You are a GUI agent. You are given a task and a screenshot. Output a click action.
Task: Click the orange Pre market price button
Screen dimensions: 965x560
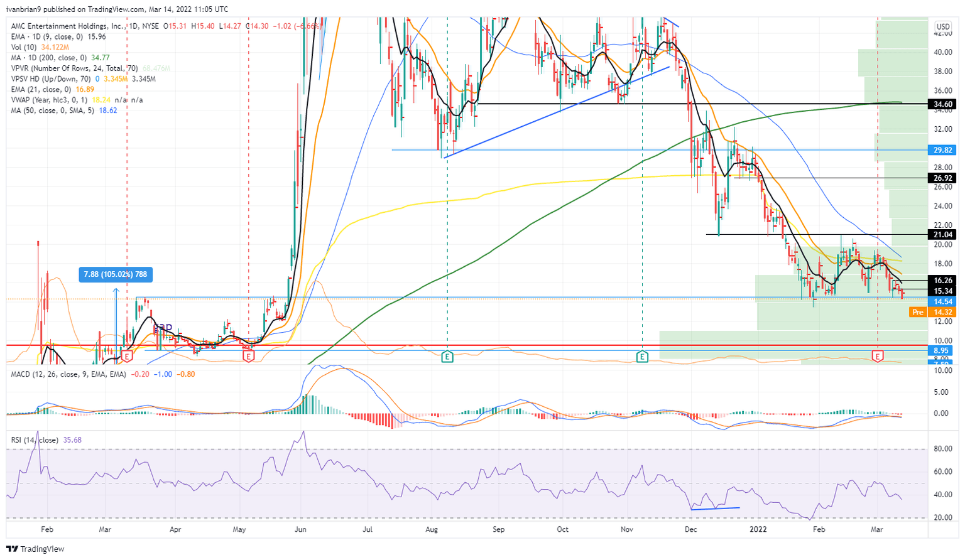coord(917,312)
